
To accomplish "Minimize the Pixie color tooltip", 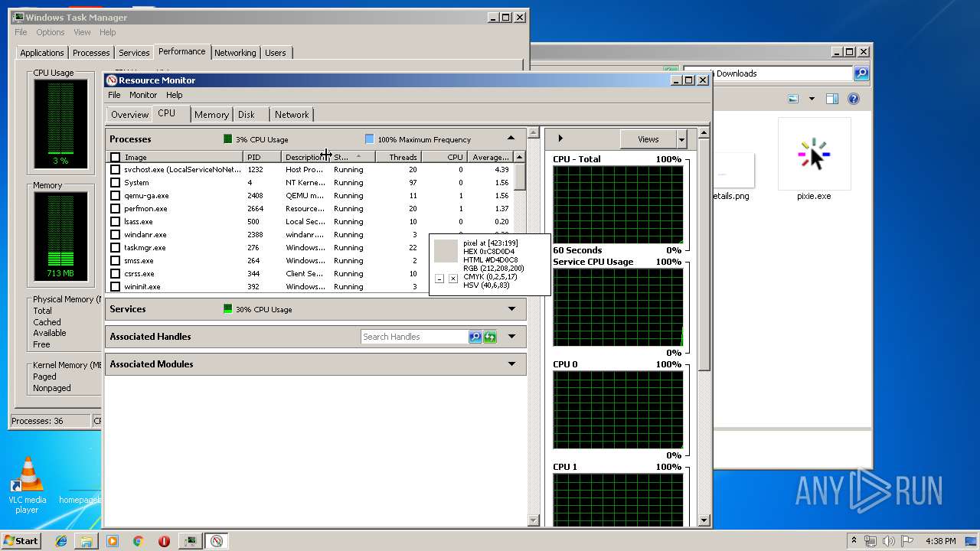I will pos(439,279).
